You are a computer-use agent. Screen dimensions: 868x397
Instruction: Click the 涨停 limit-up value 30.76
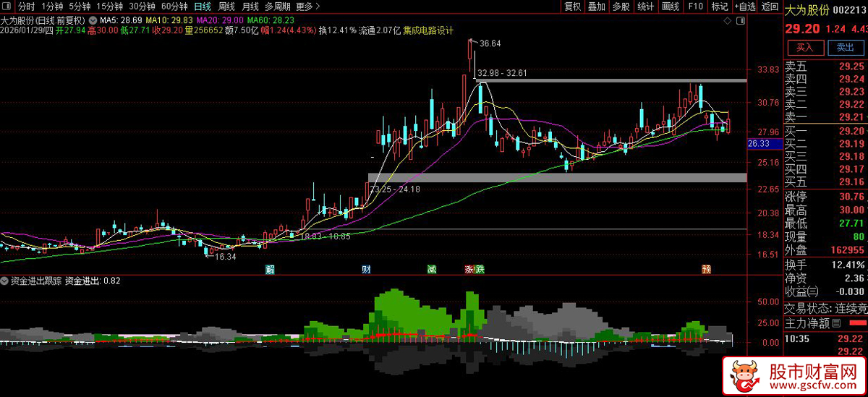point(851,196)
